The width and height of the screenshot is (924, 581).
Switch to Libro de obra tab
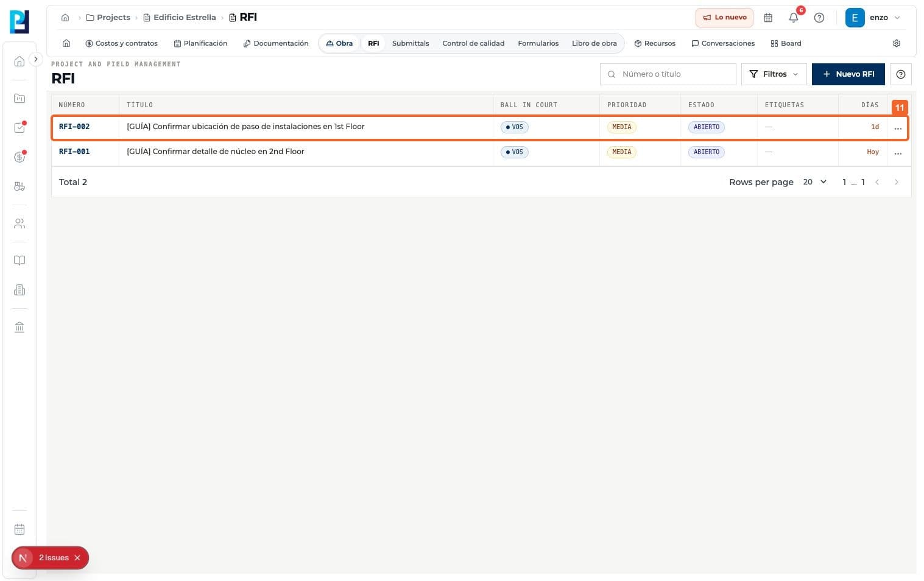pyautogui.click(x=594, y=43)
